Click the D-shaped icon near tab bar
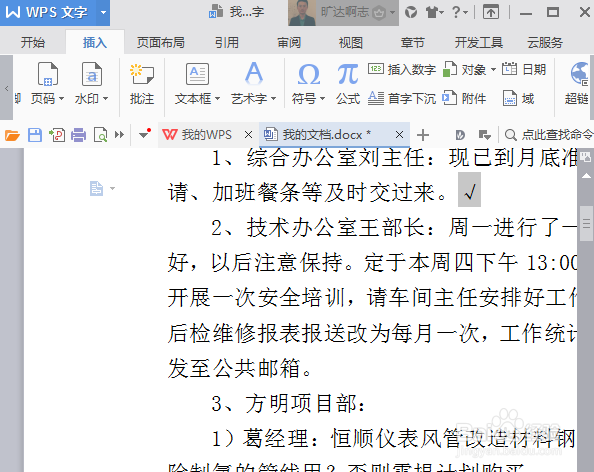594x472 pixels. tap(460, 135)
